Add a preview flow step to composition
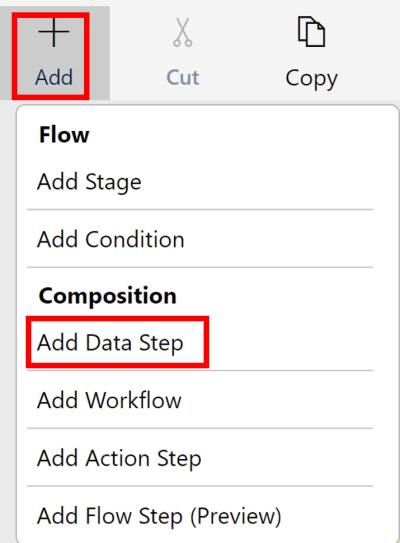This screenshot has height=543, width=400. 159,516
